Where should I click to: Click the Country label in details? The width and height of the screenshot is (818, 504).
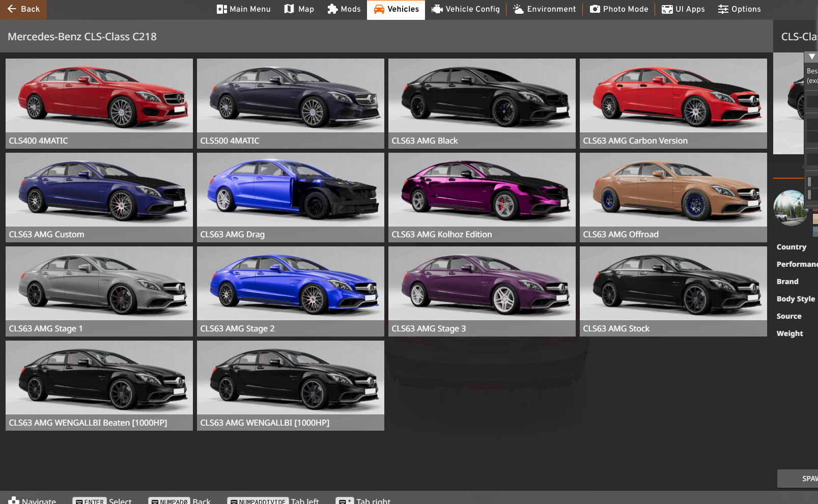791,247
